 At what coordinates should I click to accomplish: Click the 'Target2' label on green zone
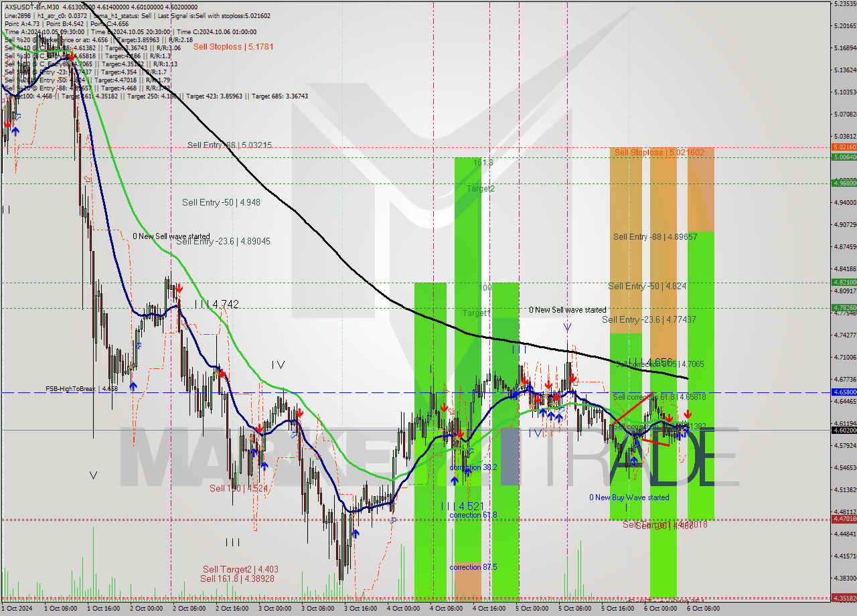(x=481, y=189)
